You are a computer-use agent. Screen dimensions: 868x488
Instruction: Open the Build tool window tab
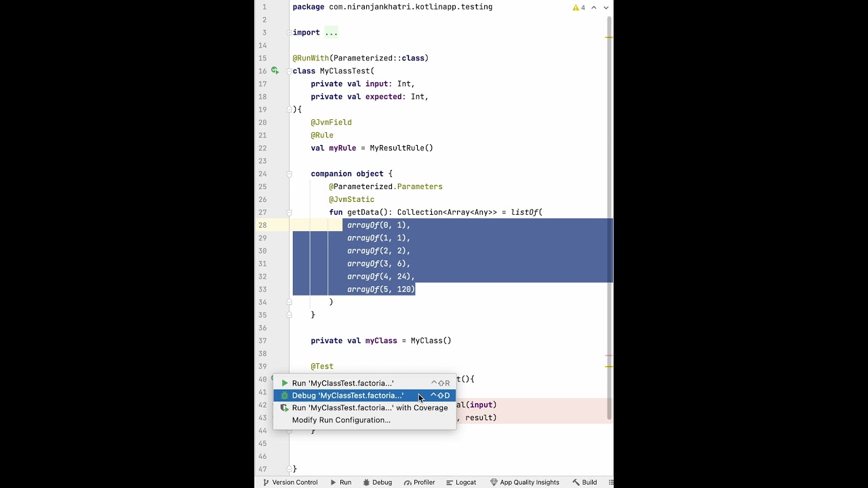585,483
